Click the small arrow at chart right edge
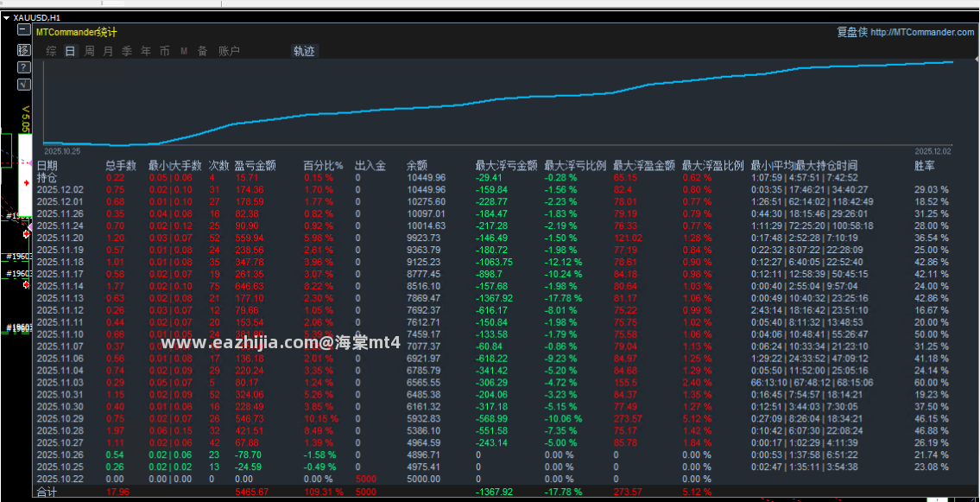980x502 pixels. 977,59
